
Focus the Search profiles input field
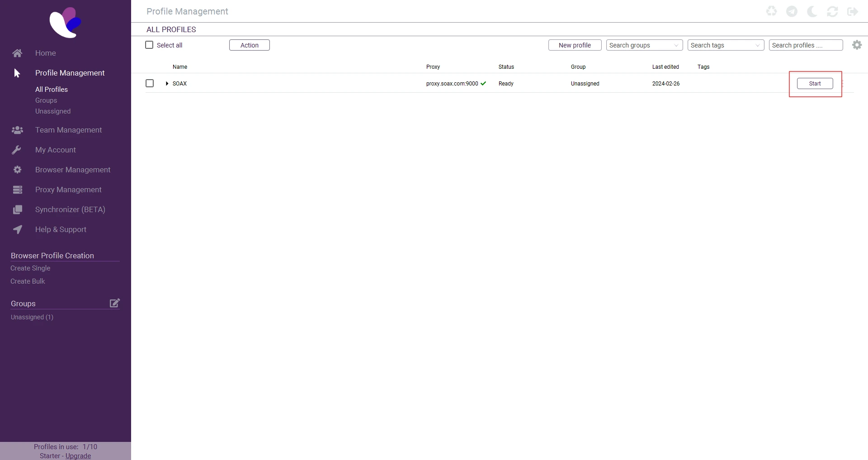tap(805, 45)
